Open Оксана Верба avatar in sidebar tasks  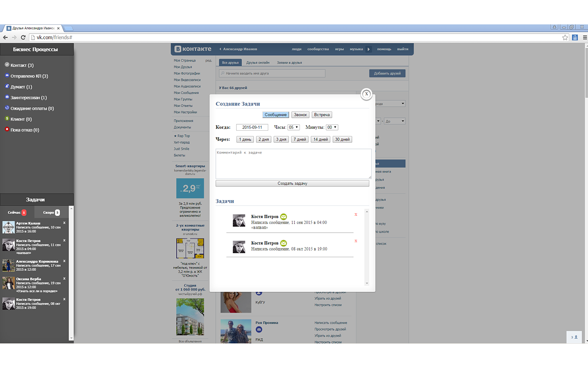click(9, 283)
